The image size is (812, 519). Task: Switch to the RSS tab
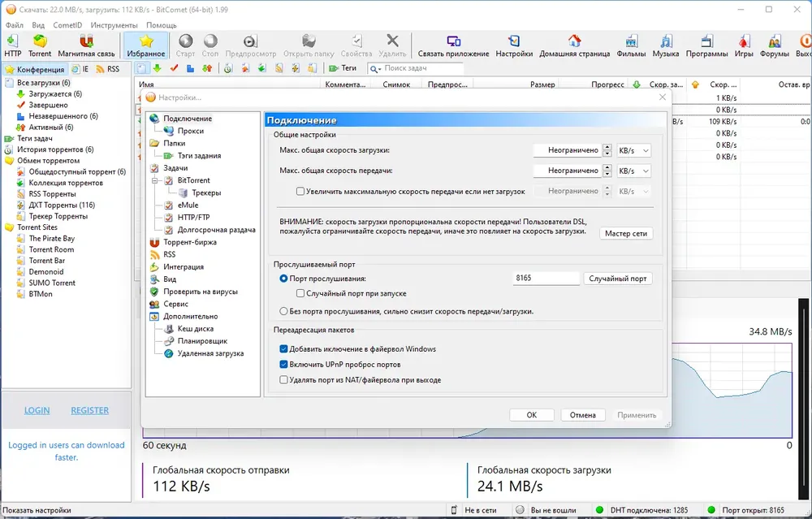coord(108,69)
